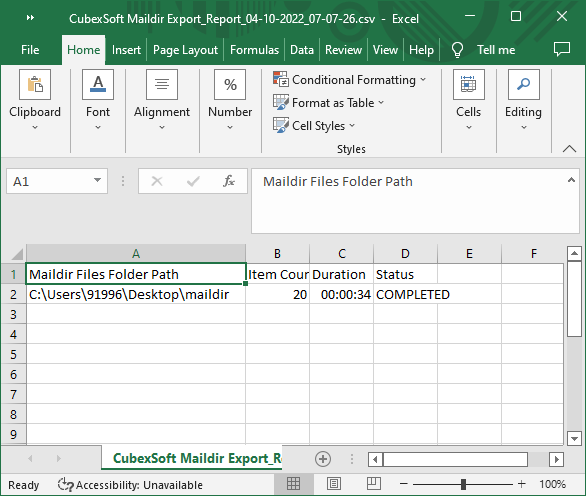The height and width of the screenshot is (496, 586).
Task: Open the Name Box dropdown arrow
Action: coord(98,181)
